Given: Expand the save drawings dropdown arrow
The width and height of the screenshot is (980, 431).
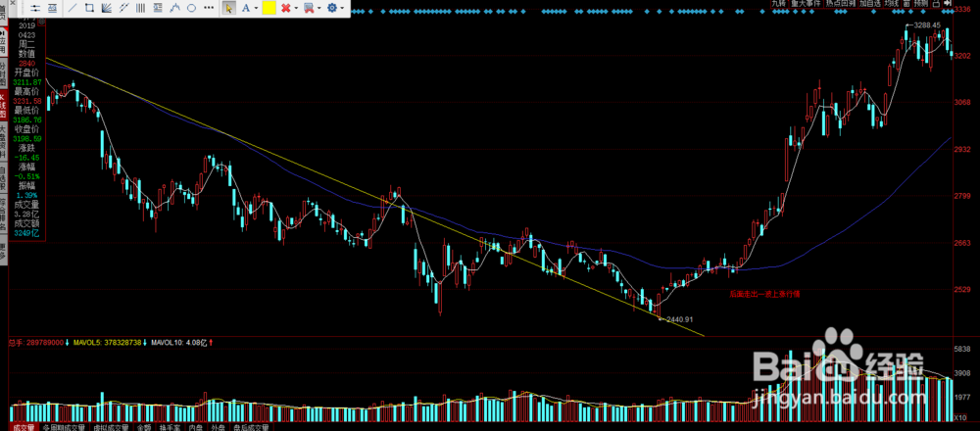Looking at the screenshot, I should click(318, 8).
